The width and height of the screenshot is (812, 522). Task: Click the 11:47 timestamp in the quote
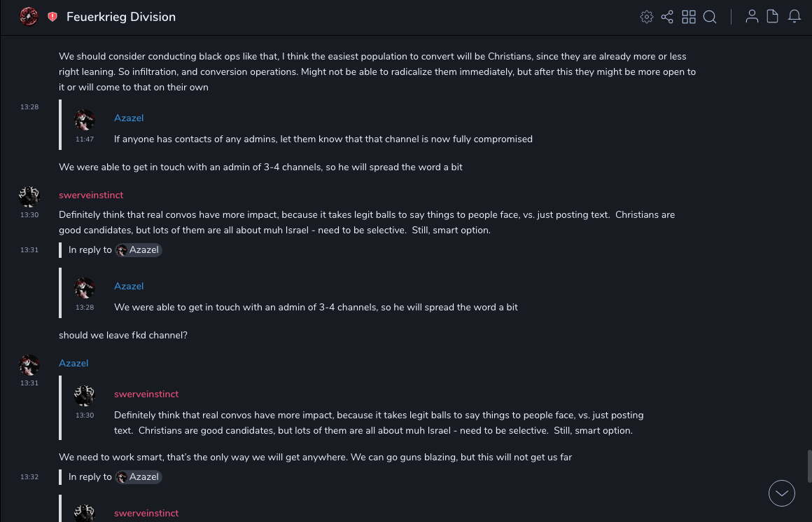coord(85,139)
